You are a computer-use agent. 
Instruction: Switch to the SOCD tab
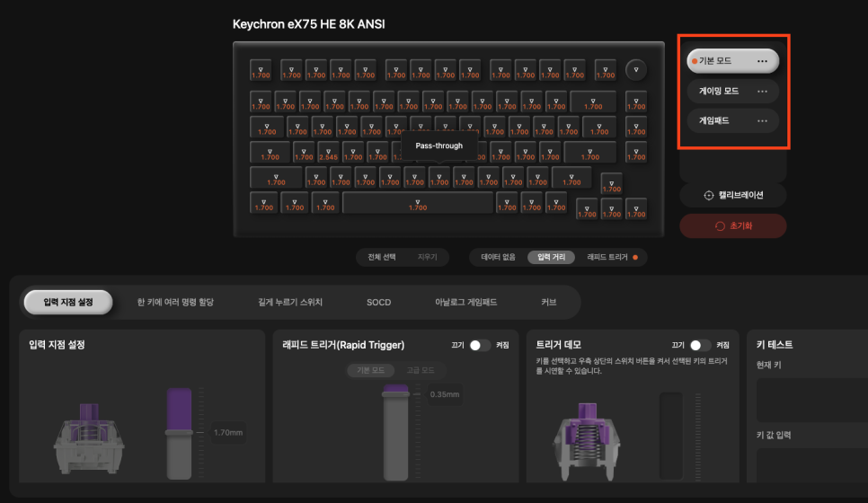click(378, 302)
